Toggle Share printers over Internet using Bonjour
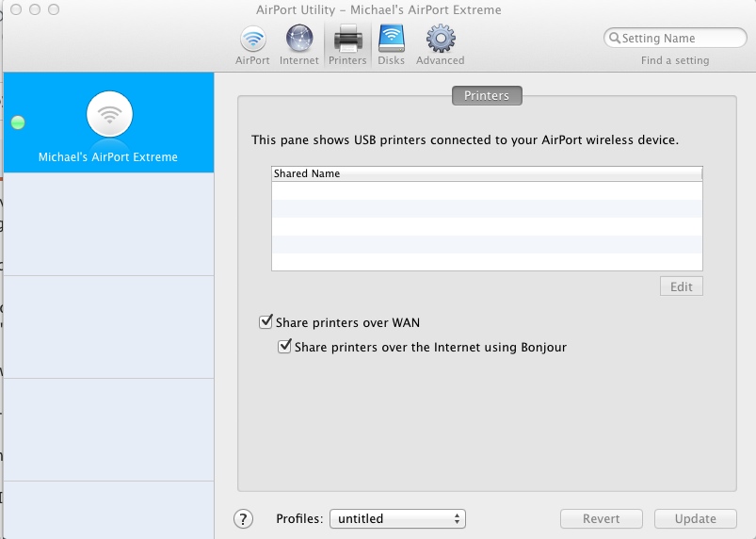756x539 pixels. click(x=284, y=346)
